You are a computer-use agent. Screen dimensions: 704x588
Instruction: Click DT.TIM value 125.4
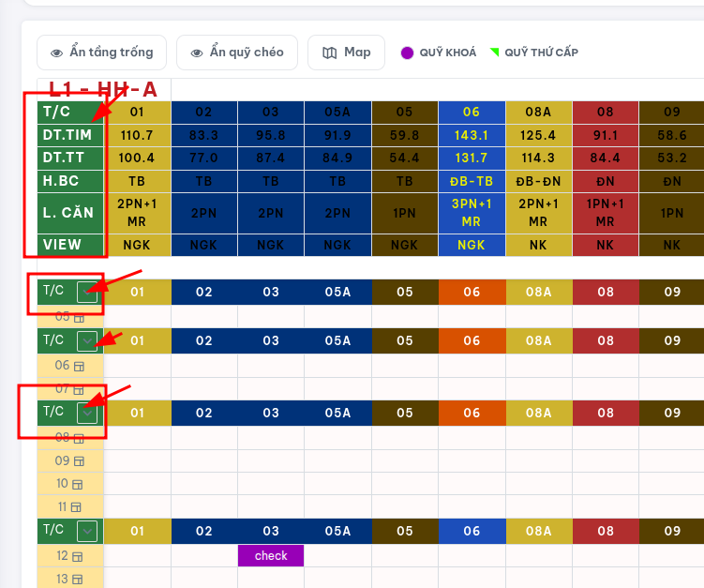[539, 136]
